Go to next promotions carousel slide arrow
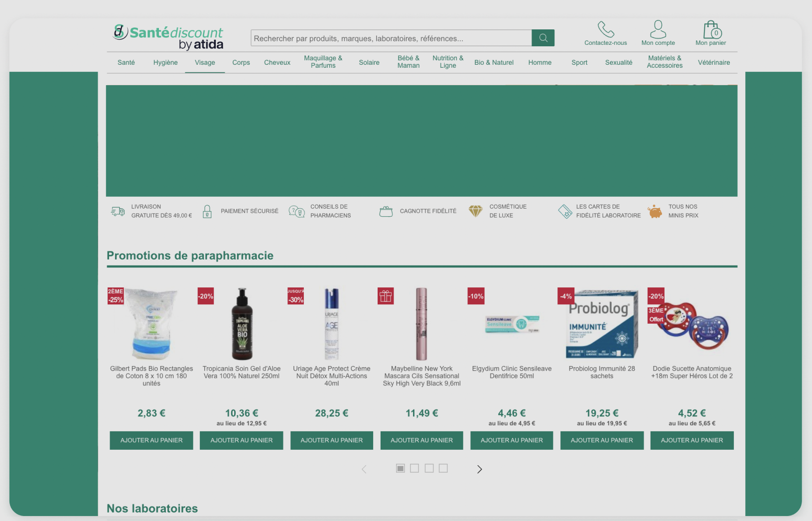Viewport: 812px width, 521px height. [x=479, y=469]
